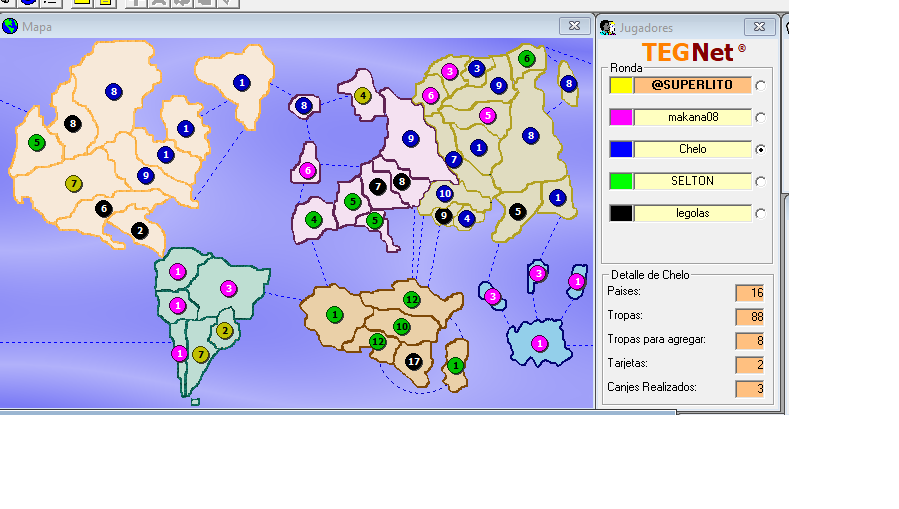Select the radio button beside legolas
This screenshot has width=899, height=509.
point(761,214)
